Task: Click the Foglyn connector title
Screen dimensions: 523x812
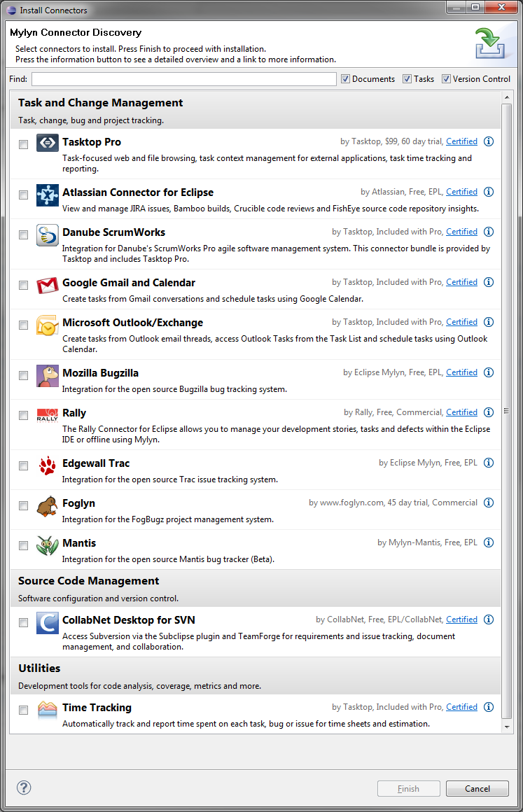Action: coord(78,503)
